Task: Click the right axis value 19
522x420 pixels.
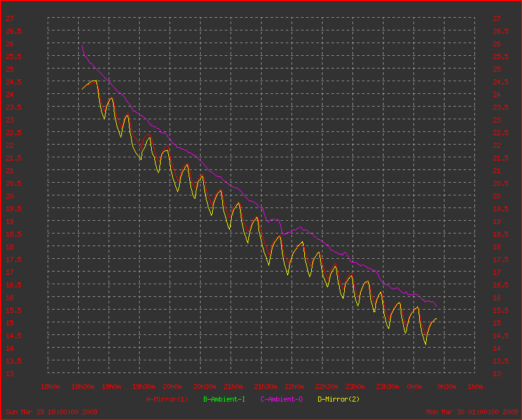Action: coord(497,221)
